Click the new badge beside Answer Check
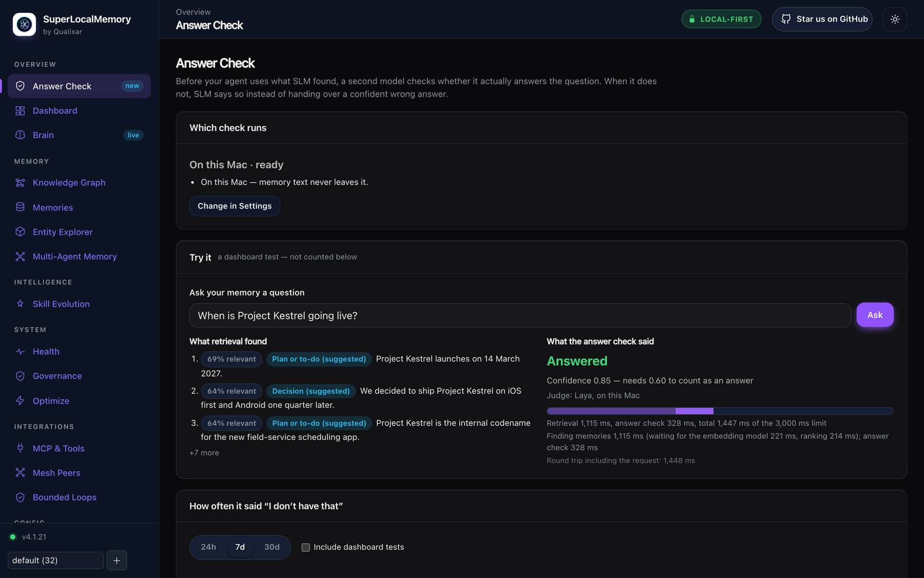The height and width of the screenshot is (578, 924). click(x=132, y=86)
